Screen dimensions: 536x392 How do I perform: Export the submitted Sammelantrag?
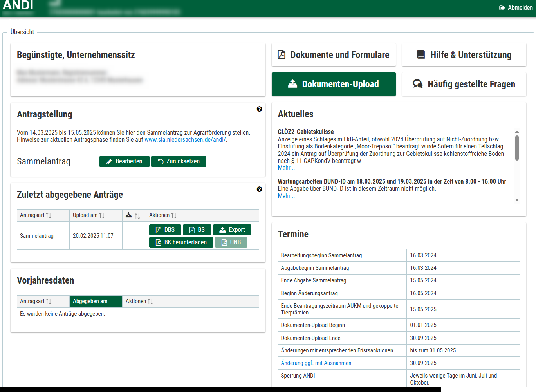(232, 230)
